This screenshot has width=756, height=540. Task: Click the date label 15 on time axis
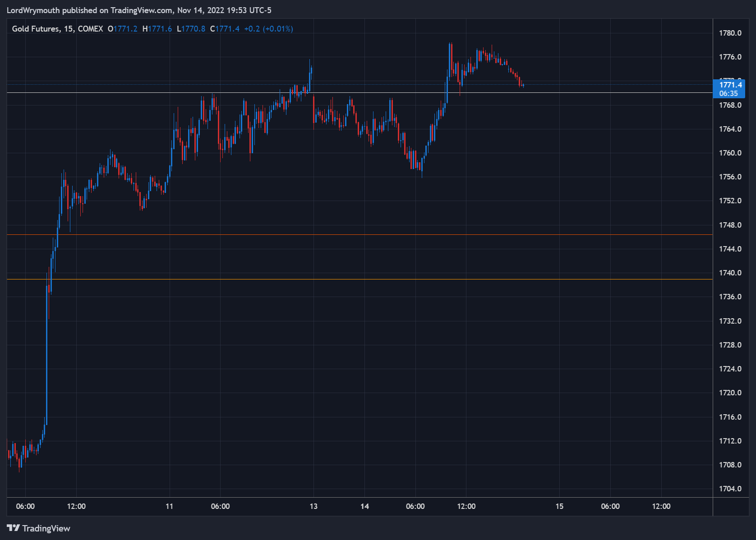559,506
